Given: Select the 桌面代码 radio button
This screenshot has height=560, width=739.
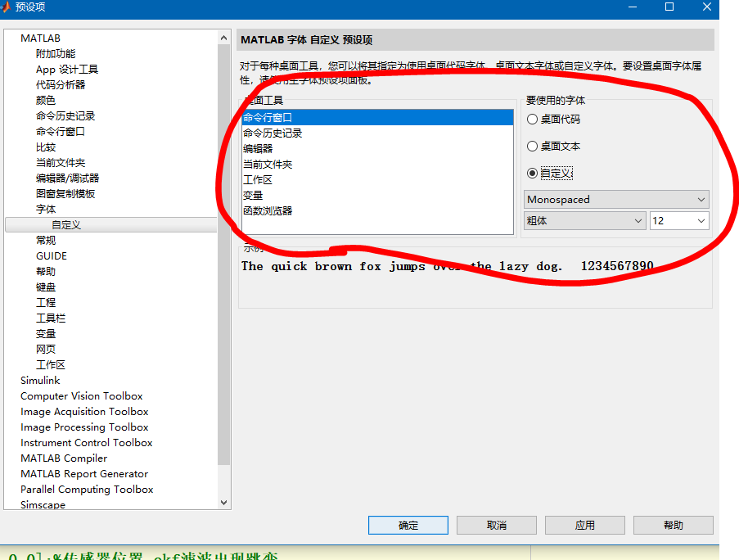Looking at the screenshot, I should [x=533, y=120].
